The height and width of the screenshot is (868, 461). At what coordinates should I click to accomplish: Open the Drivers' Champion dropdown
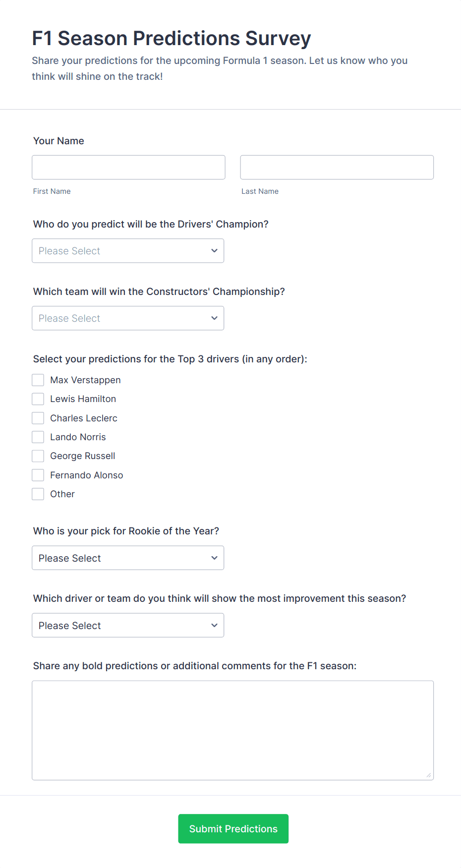(127, 251)
